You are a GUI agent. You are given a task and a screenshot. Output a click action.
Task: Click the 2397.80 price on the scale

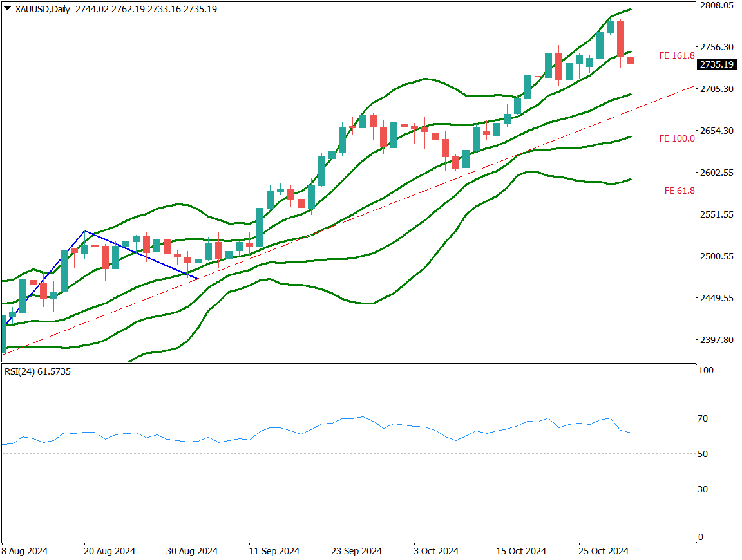pyautogui.click(x=717, y=340)
